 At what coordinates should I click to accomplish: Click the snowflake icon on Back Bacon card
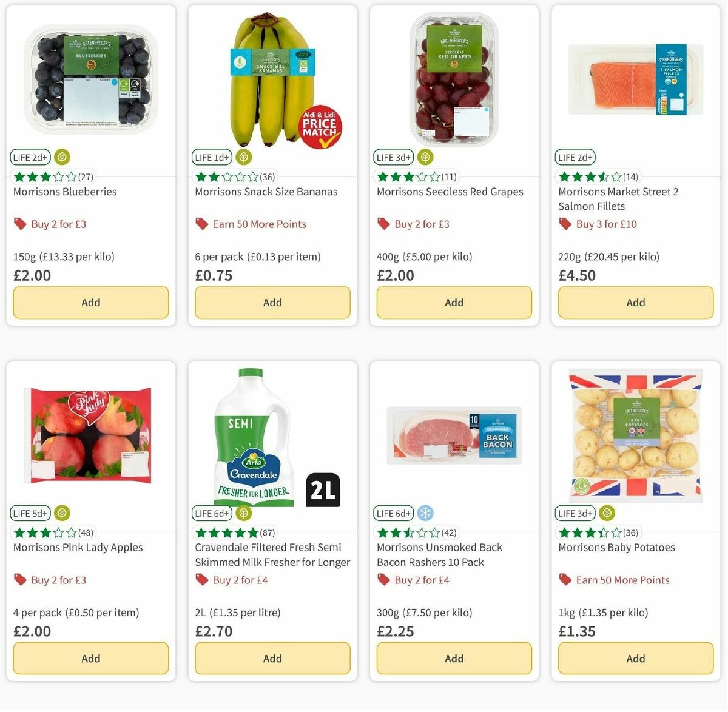tap(426, 512)
